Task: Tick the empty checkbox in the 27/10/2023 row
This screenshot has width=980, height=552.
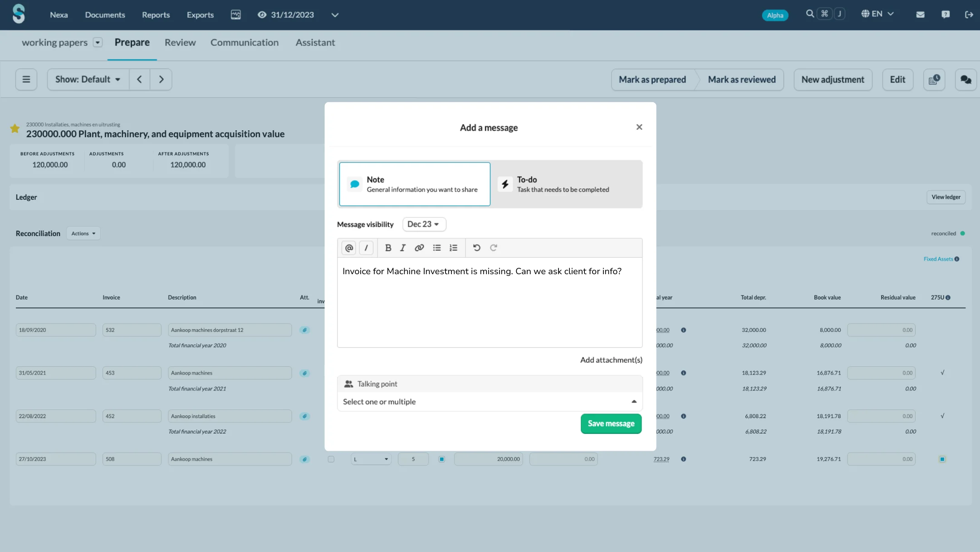Action: click(x=331, y=459)
